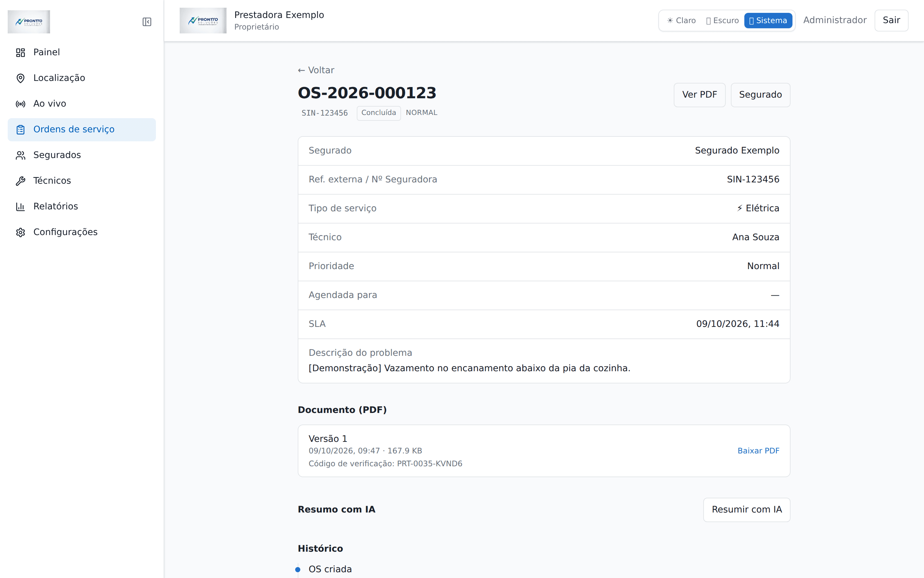The width and height of the screenshot is (924, 578).
Task: Click the Prontto logo in sidebar
Action: pos(29,22)
